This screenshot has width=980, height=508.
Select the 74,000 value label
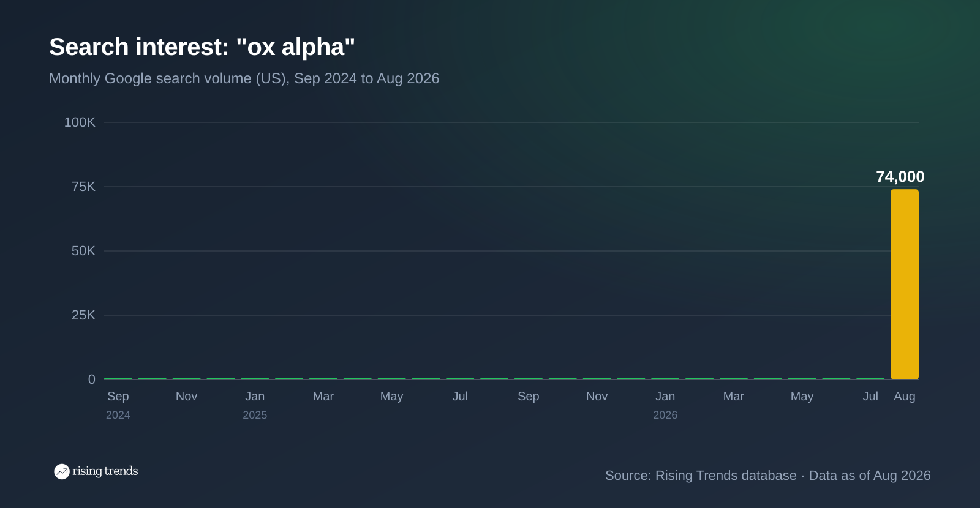(x=900, y=177)
